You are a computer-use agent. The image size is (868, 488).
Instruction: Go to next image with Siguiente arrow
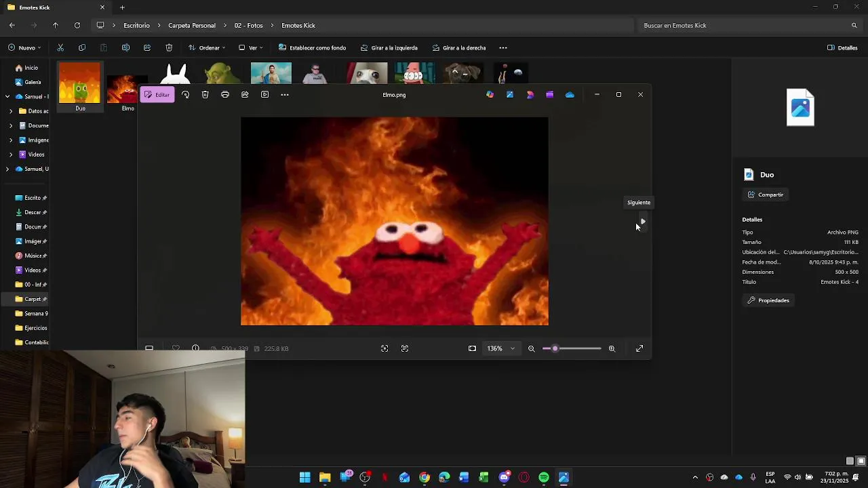pyautogui.click(x=642, y=222)
